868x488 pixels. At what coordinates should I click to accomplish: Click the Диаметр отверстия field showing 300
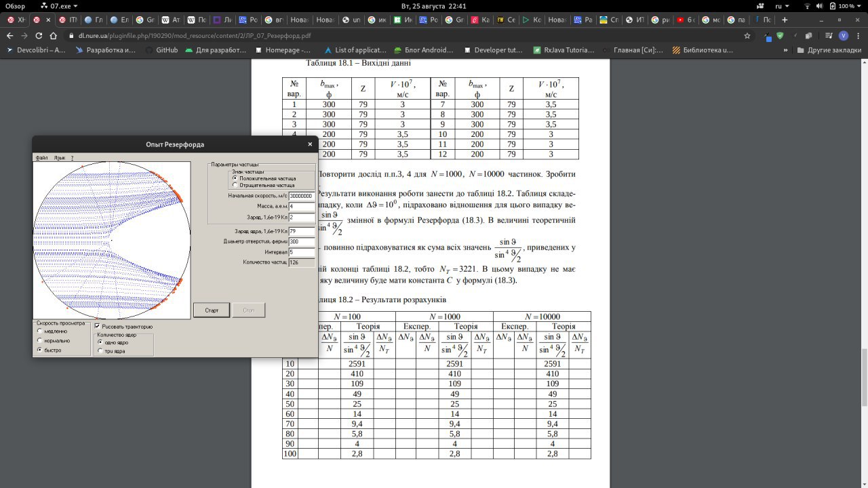point(302,241)
